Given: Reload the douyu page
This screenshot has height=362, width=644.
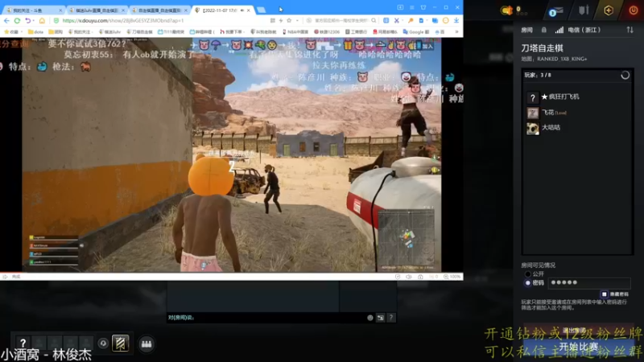Looking at the screenshot, I should [x=17, y=21].
